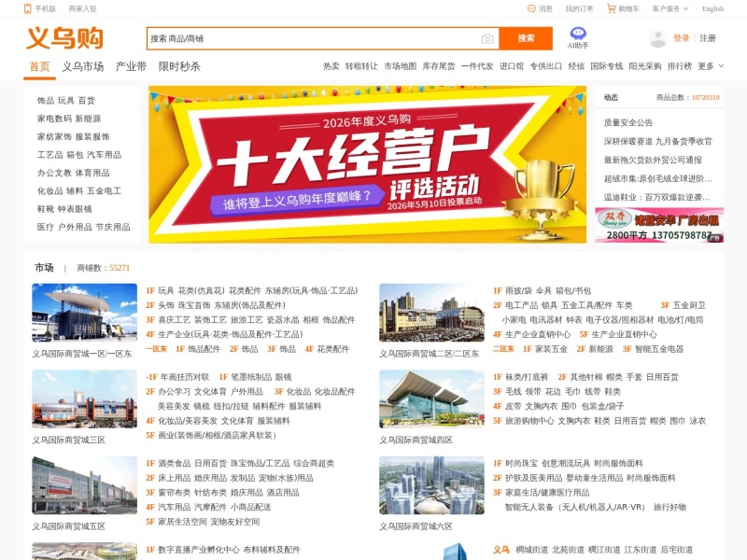Viewport: 747px width, 560px height.
Task: Open 消息 messages
Action: point(541,8)
